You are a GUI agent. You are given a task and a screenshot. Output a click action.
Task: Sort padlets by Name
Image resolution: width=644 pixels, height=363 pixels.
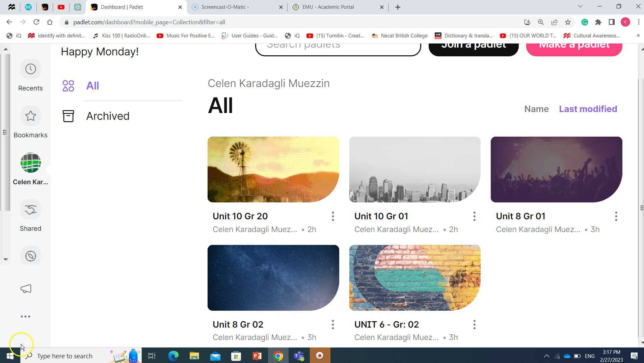pos(536,109)
